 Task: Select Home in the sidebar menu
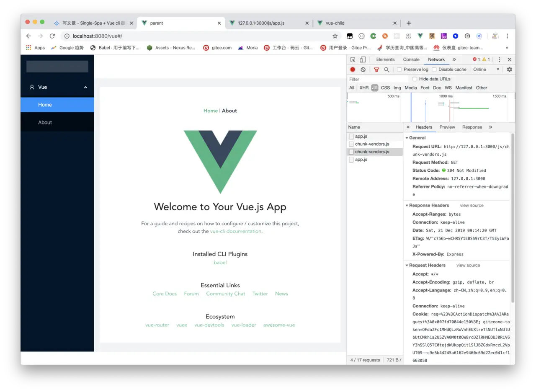coord(57,105)
